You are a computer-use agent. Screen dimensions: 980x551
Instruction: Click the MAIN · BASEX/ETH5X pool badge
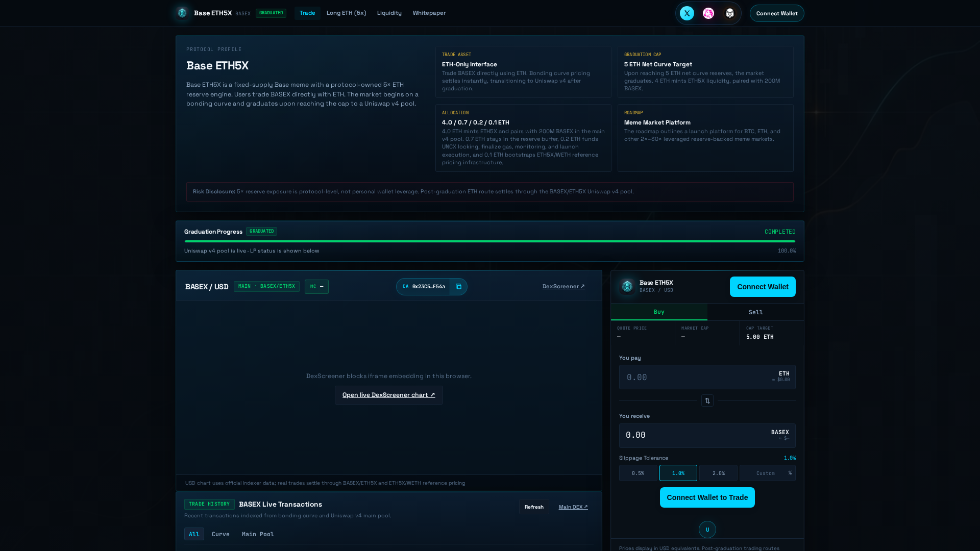[266, 286]
